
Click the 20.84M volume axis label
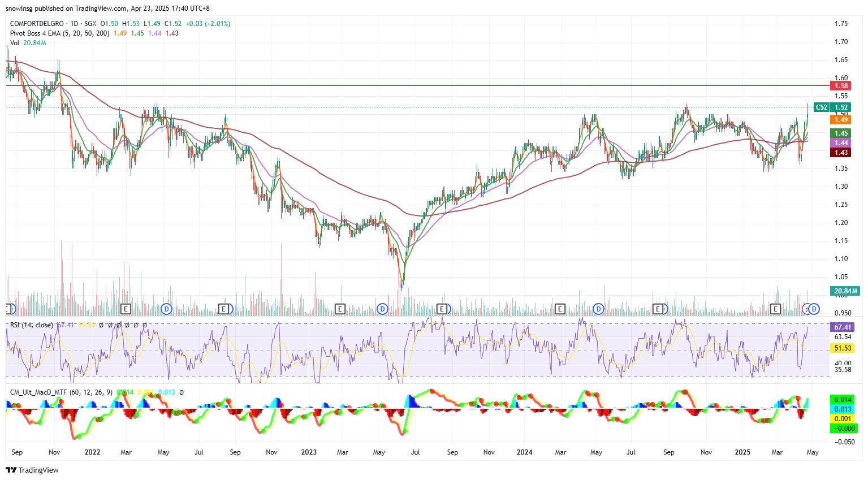845,291
